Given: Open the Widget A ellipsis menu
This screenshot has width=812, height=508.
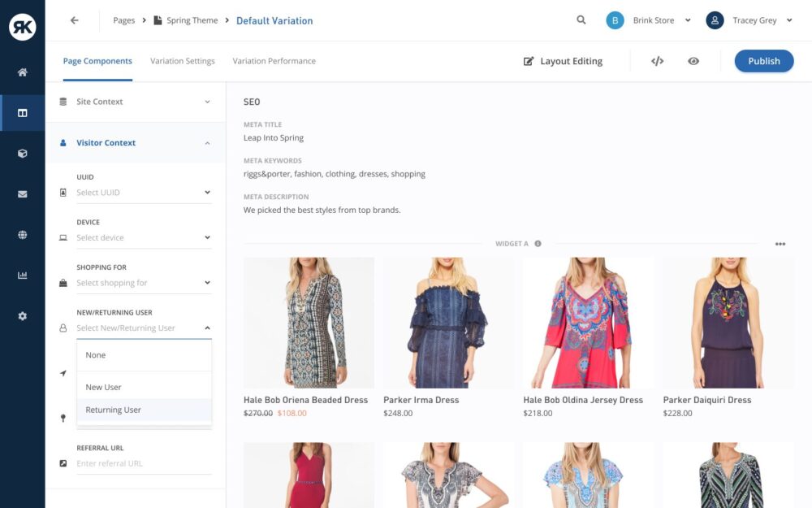Looking at the screenshot, I should [x=780, y=244].
